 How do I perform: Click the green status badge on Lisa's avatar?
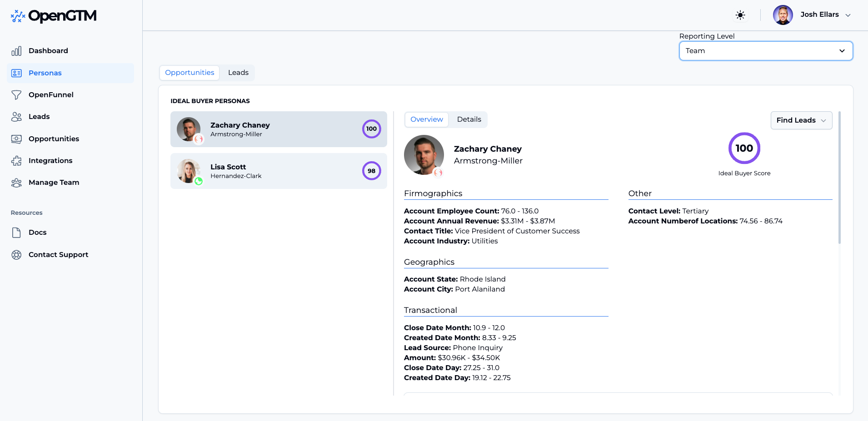point(199,181)
